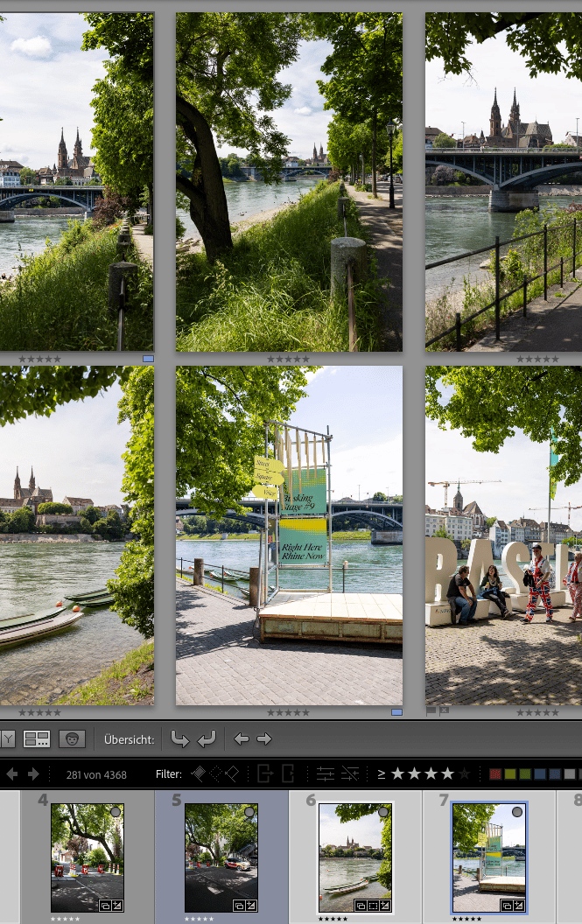582x924 pixels.
Task: Click the right bent-arrow rotate icon
Action: click(x=207, y=738)
